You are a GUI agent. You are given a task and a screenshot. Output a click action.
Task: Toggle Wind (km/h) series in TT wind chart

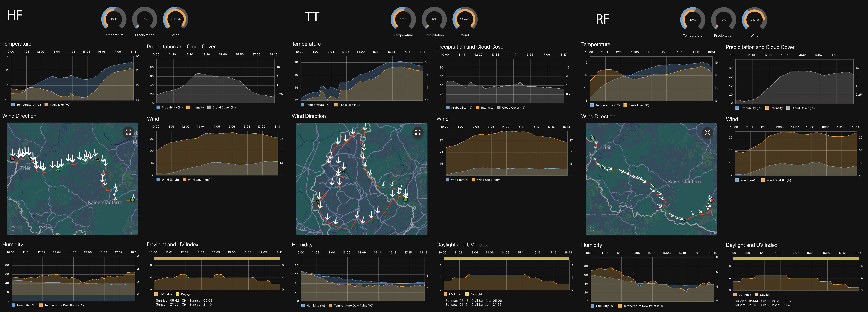click(457, 180)
